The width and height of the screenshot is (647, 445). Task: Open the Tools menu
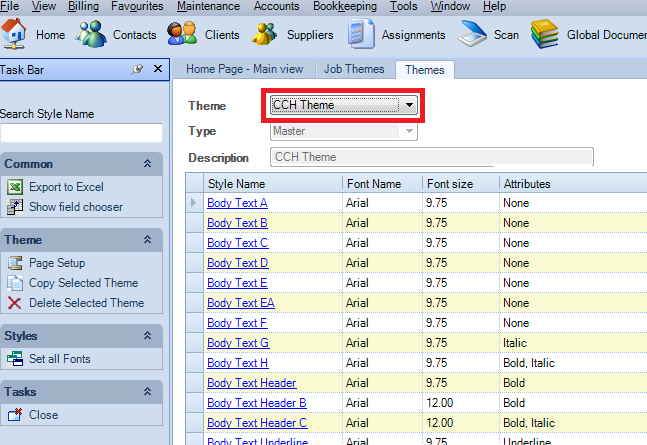click(x=404, y=6)
